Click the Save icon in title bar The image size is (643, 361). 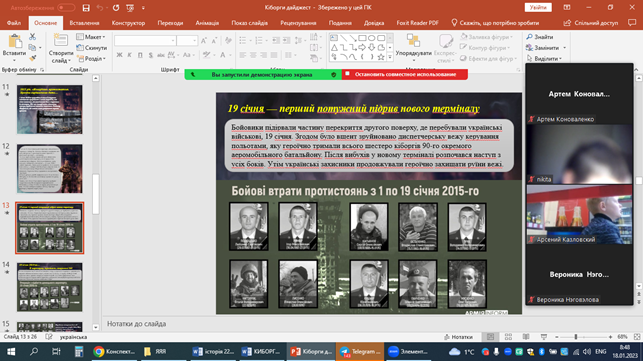click(x=86, y=8)
